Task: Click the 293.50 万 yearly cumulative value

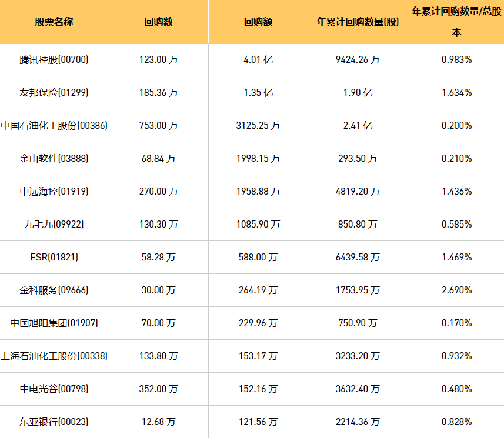Action: click(x=358, y=158)
